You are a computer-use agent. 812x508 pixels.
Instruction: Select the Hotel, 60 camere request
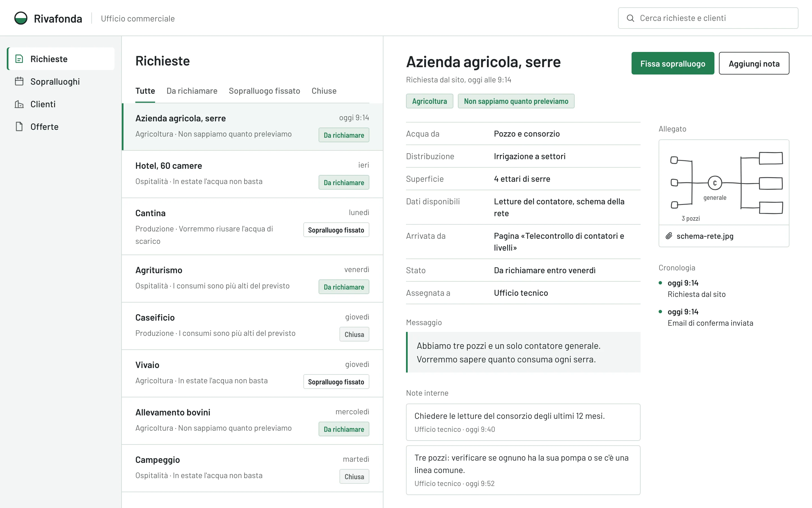pos(252,174)
